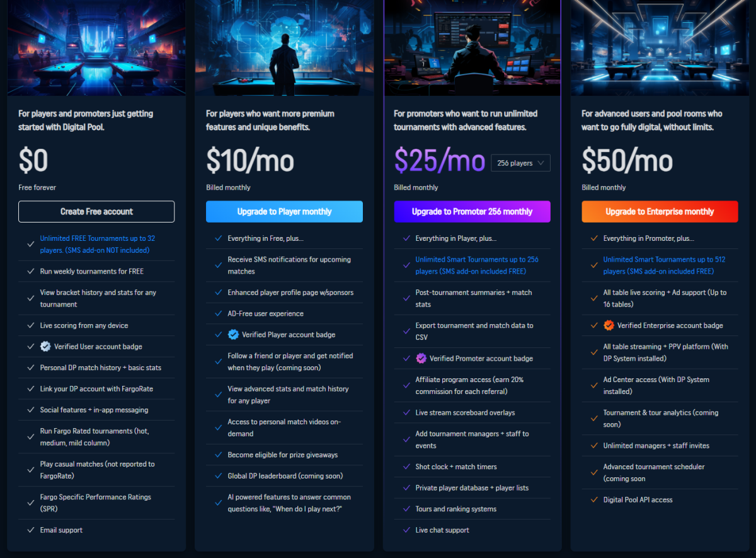This screenshot has height=558, width=756.
Task: Click the blue Verified Player badge icon
Action: tap(233, 335)
